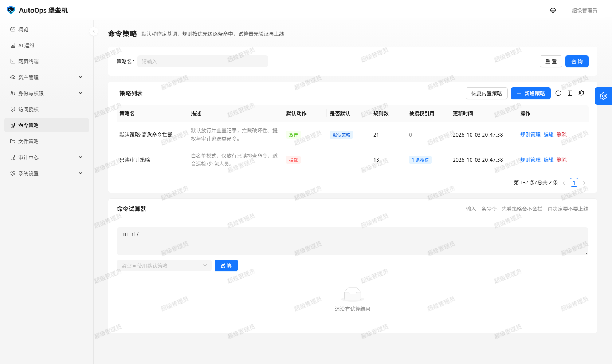
Task: Click the 网页终端 terminal icon
Action: coord(13,61)
